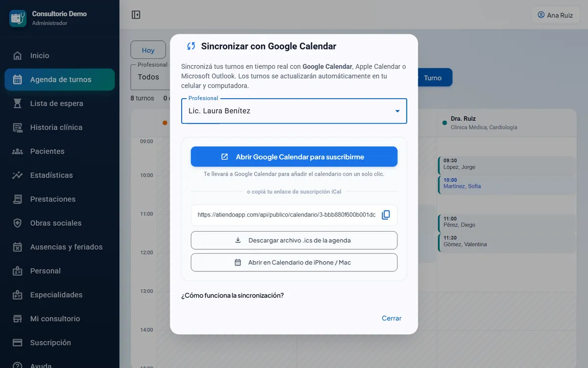Open Especialidades section
The image size is (588, 368).
click(60, 295)
